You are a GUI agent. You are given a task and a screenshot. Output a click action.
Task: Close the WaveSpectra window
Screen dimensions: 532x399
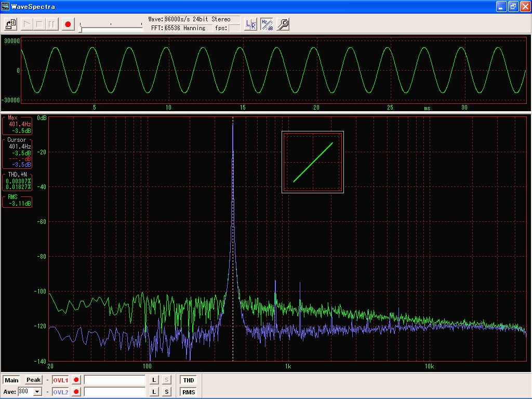click(525, 6)
